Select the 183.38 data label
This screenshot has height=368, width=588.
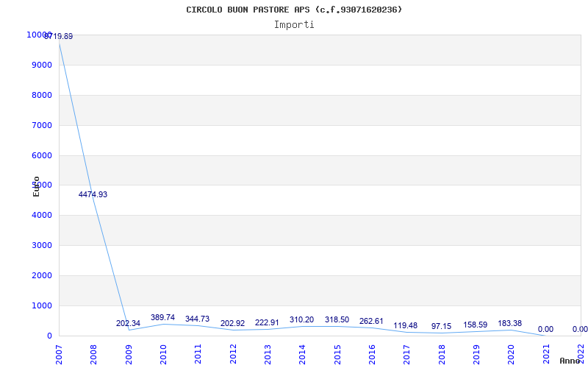click(x=509, y=324)
